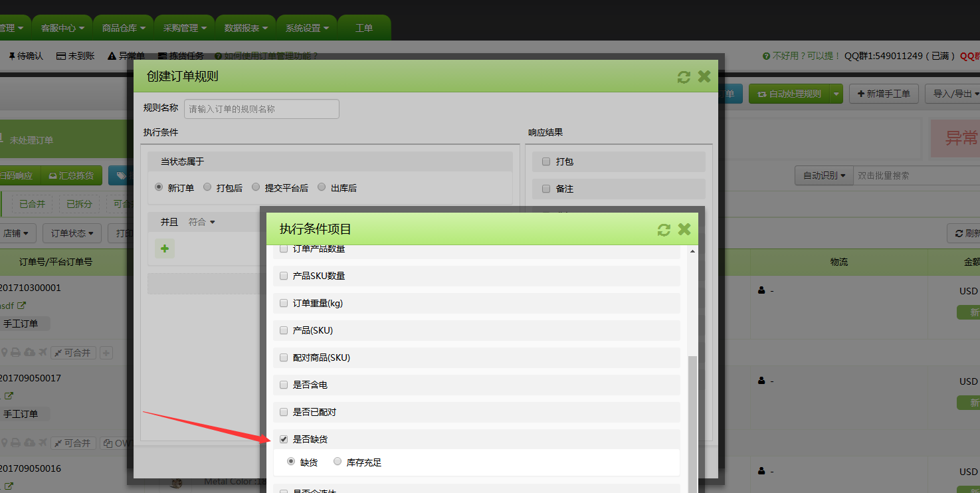This screenshot has height=493, width=980.
Task: Click cloud upload icon in order 201710300001 row
Action: (30, 352)
